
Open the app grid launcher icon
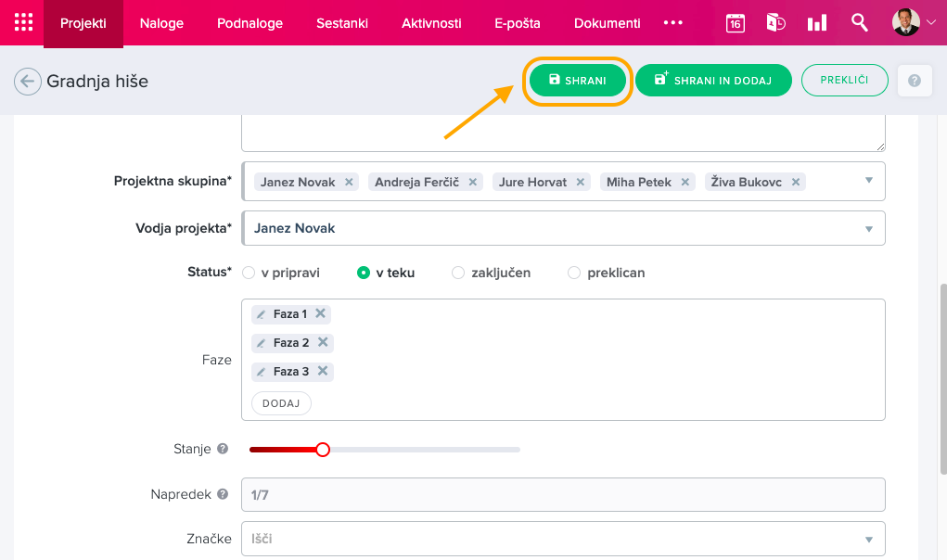pyautogui.click(x=23, y=23)
